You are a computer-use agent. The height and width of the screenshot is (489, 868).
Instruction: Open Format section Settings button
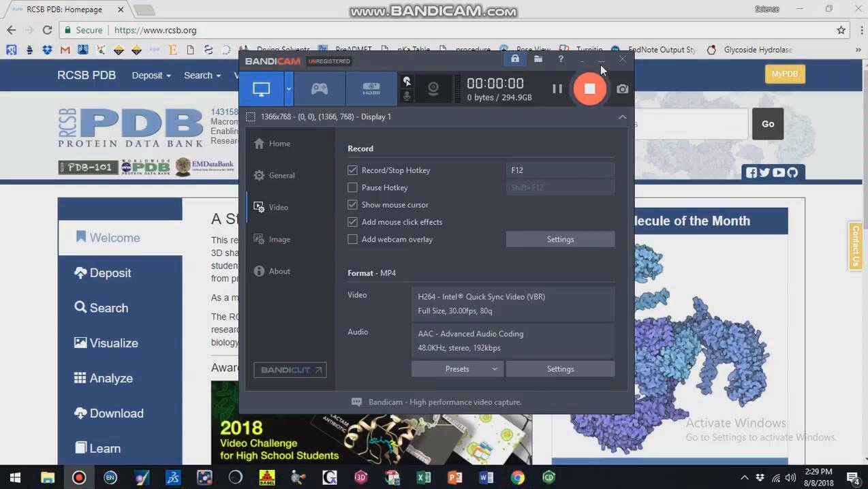coord(560,368)
